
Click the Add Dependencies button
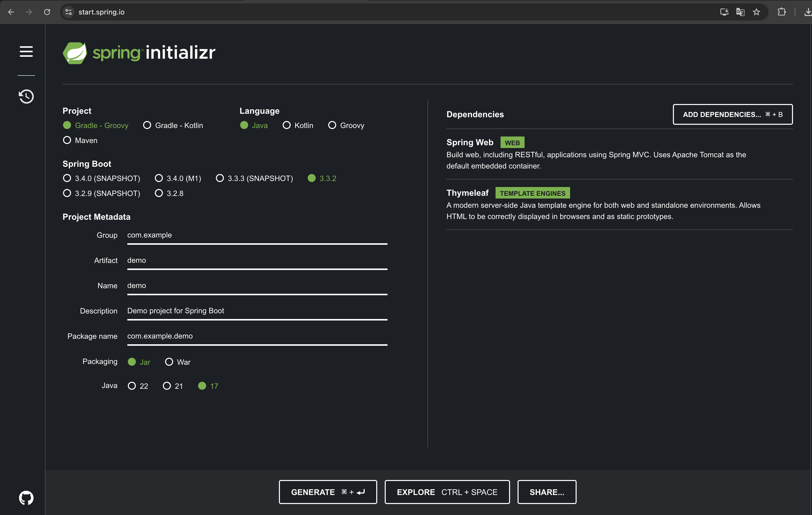(x=732, y=114)
